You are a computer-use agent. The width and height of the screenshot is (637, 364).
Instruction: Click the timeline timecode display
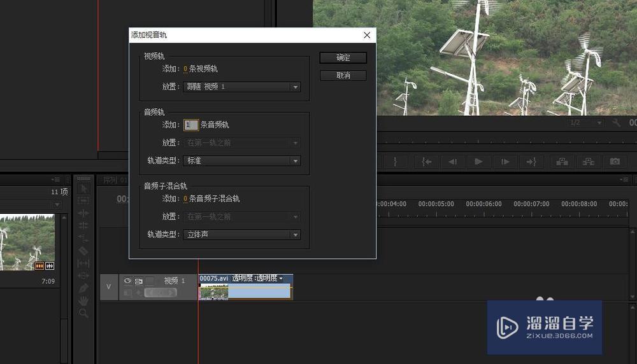[x=123, y=199]
